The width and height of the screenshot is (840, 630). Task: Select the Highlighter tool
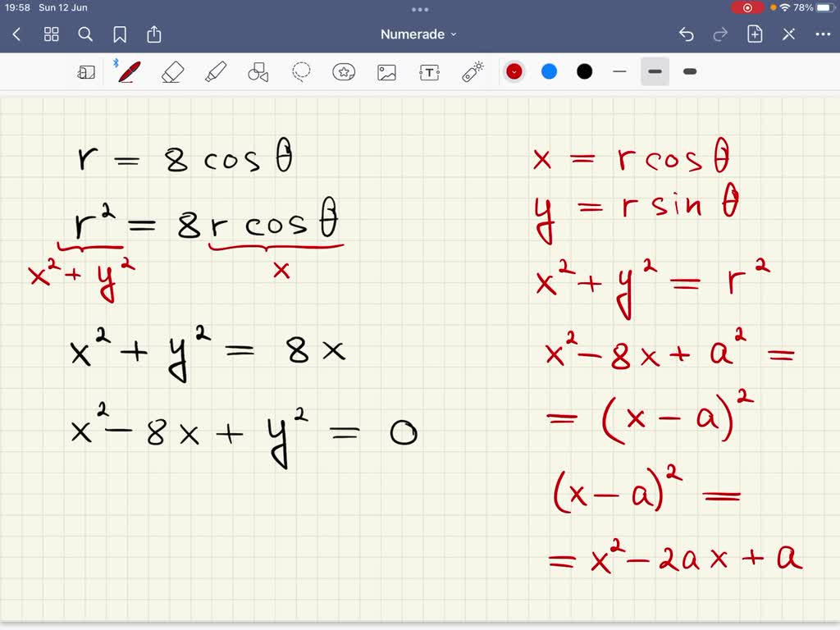coord(215,71)
